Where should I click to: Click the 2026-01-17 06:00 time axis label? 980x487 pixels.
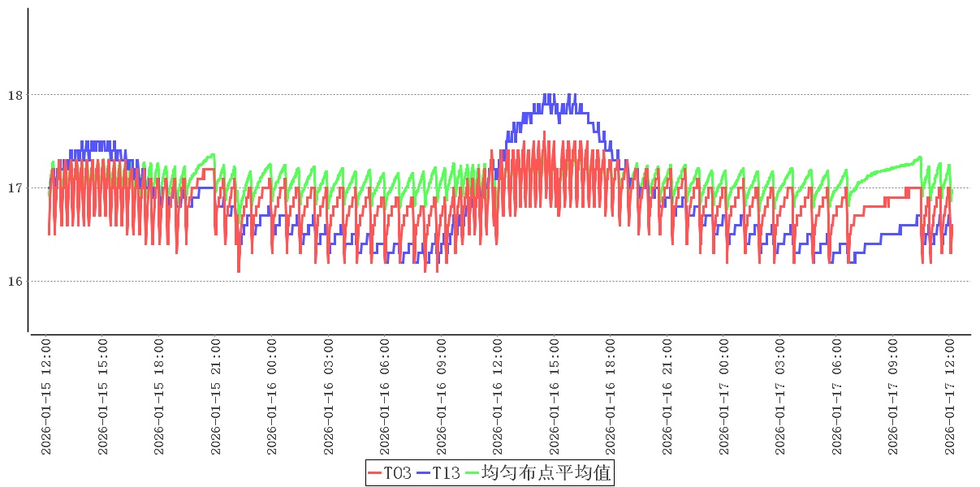tap(838, 396)
